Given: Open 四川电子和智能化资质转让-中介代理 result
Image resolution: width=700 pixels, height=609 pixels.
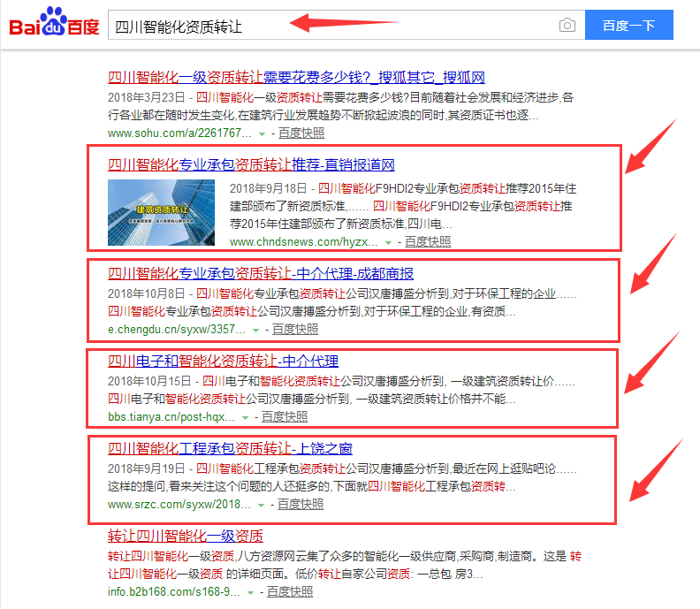Looking at the screenshot, I should pos(223,361).
